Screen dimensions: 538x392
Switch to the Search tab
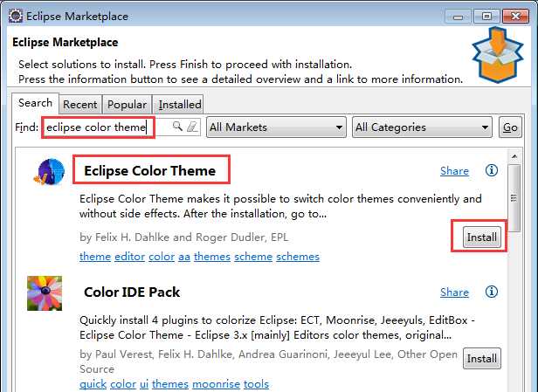[x=35, y=103]
